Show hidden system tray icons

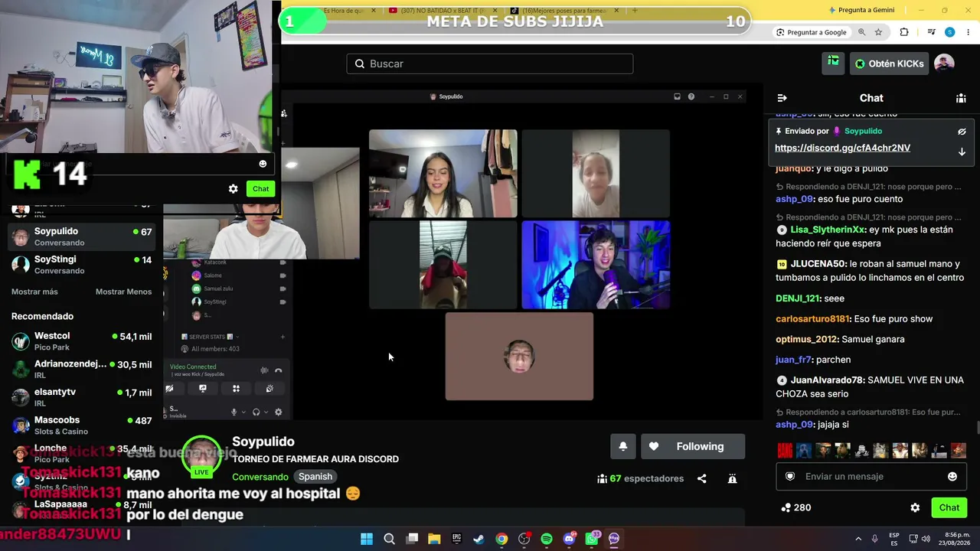coord(857,539)
